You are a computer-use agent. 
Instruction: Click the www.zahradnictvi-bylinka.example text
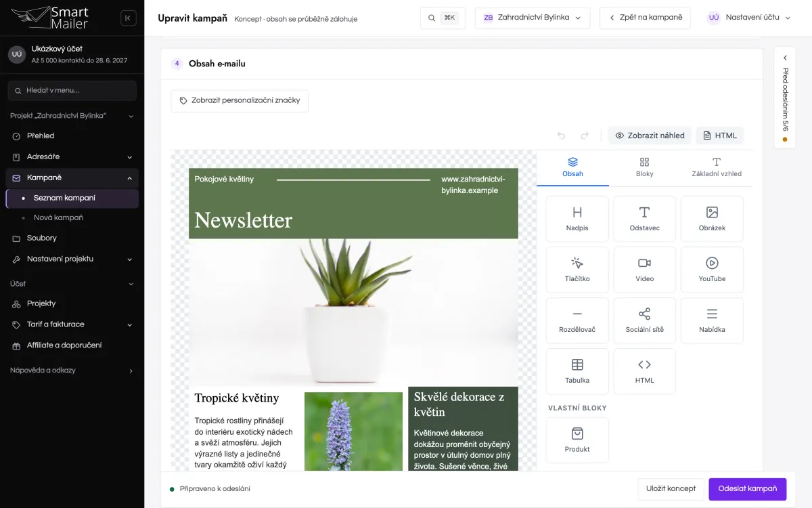(473, 185)
